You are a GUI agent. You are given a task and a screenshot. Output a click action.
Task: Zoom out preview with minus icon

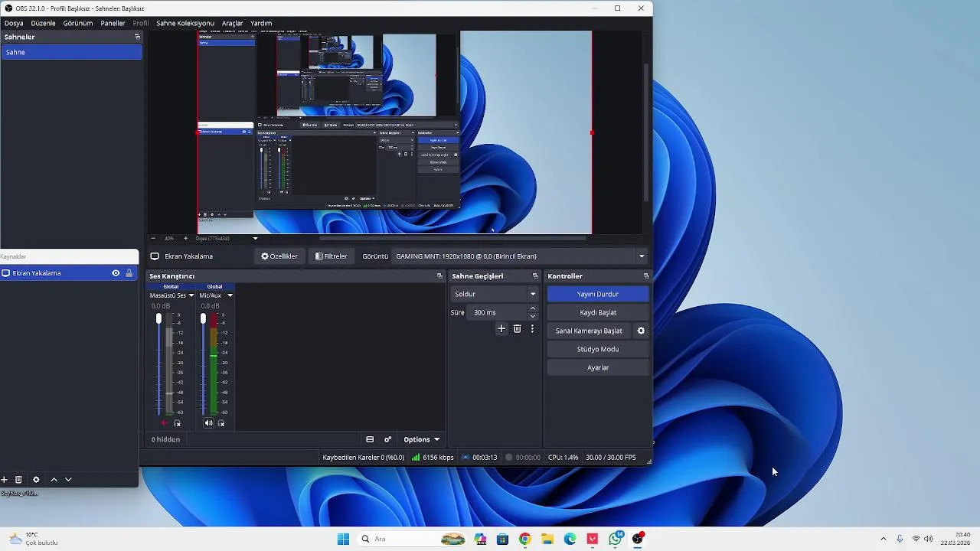(153, 238)
